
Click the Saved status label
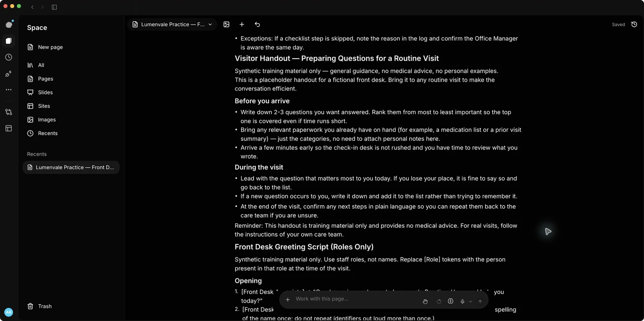(618, 25)
